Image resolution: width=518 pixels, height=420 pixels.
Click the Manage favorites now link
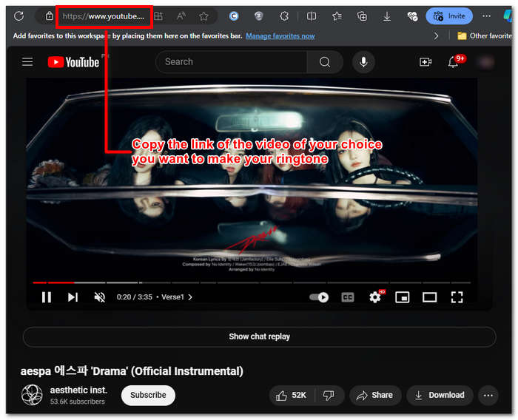tap(280, 35)
